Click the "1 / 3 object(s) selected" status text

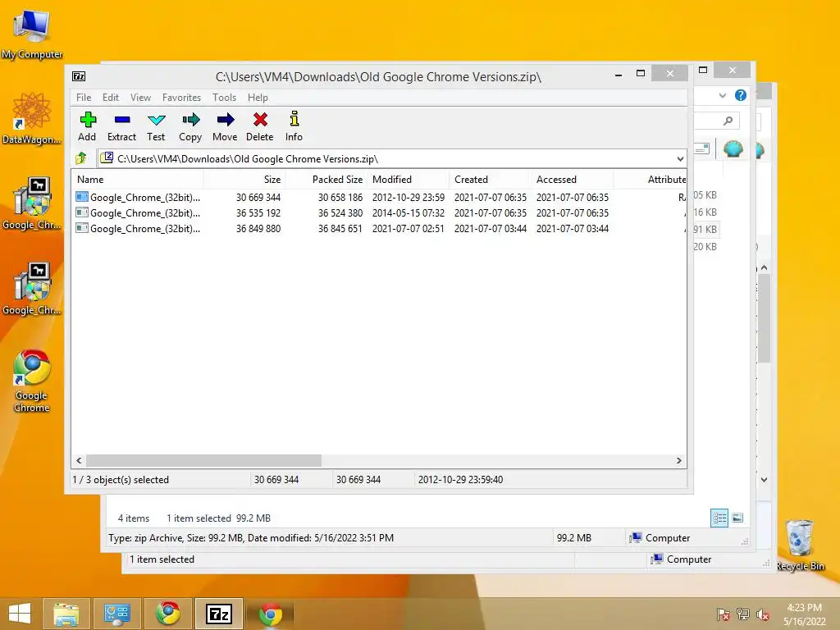click(121, 480)
